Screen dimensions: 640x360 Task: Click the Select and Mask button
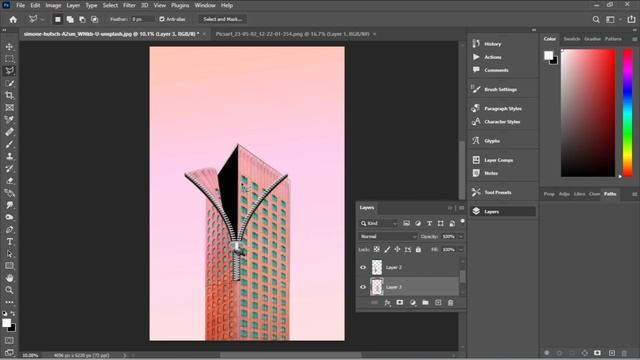pyautogui.click(x=222, y=19)
